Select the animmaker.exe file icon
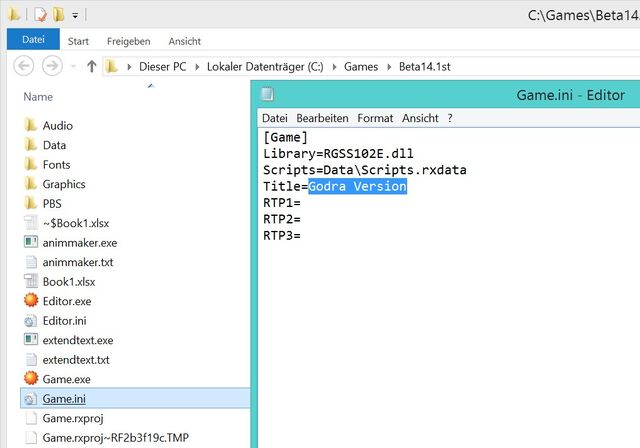The image size is (640, 448). click(x=31, y=242)
